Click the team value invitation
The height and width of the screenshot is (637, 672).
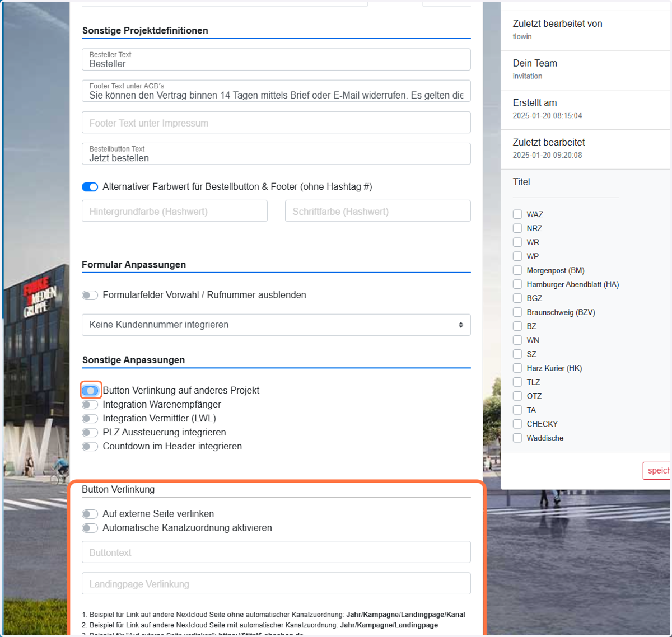click(x=528, y=76)
